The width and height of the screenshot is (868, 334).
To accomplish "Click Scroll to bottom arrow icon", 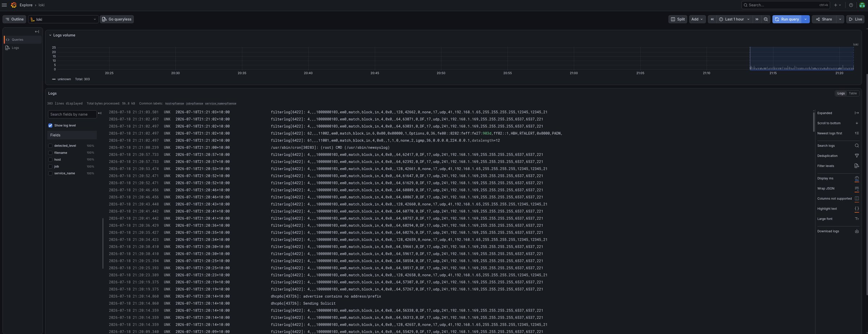I will click(856, 123).
